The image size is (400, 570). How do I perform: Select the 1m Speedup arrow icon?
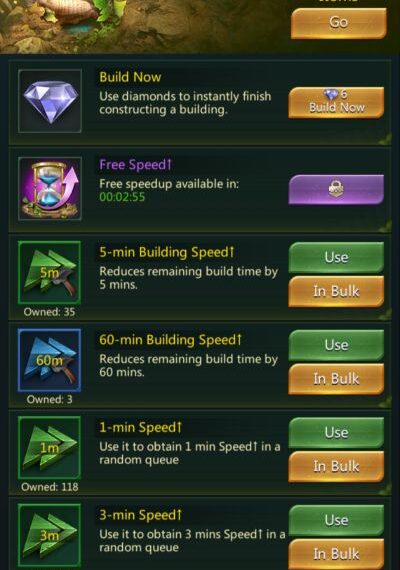pos(49,447)
